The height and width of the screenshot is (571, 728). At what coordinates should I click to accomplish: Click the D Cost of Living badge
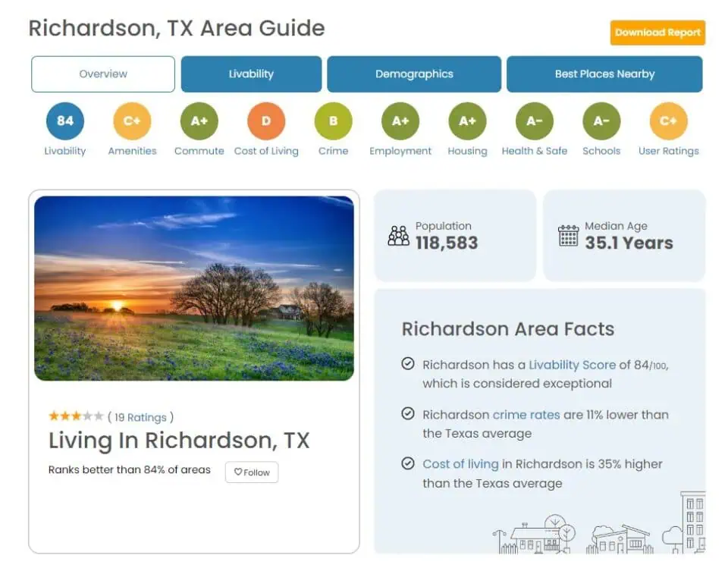[x=266, y=121]
